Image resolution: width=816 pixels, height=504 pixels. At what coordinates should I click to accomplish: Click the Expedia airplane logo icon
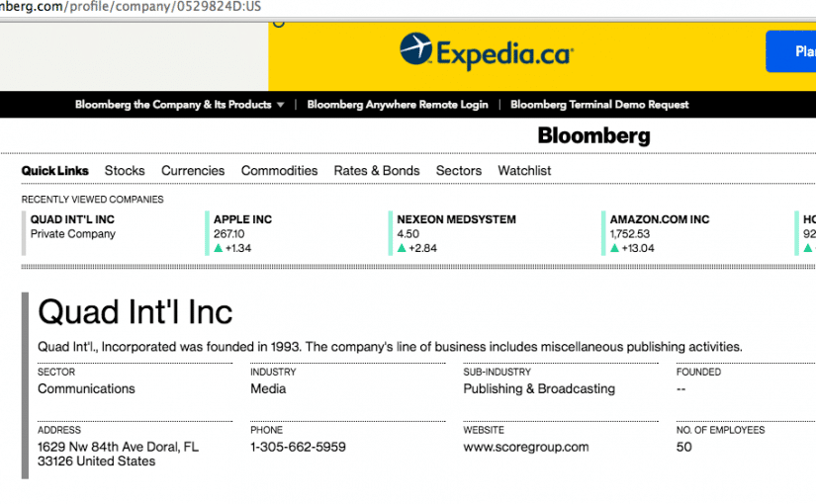click(x=415, y=48)
